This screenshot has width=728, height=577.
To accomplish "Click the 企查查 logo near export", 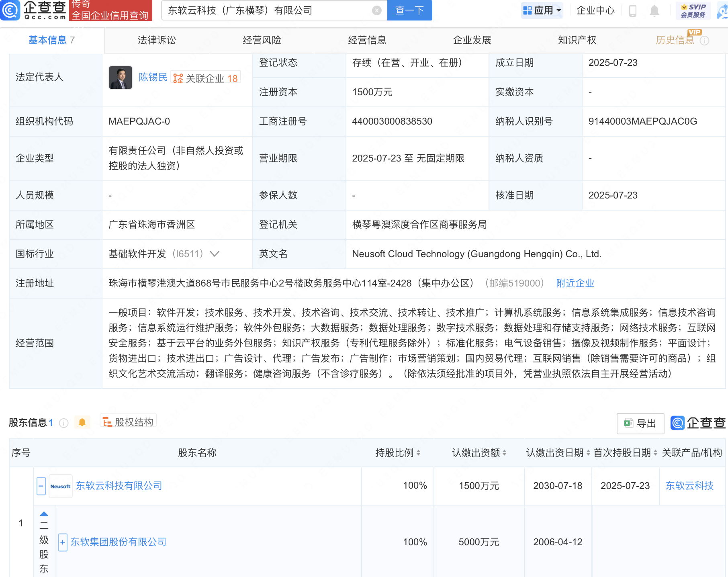I will point(698,423).
